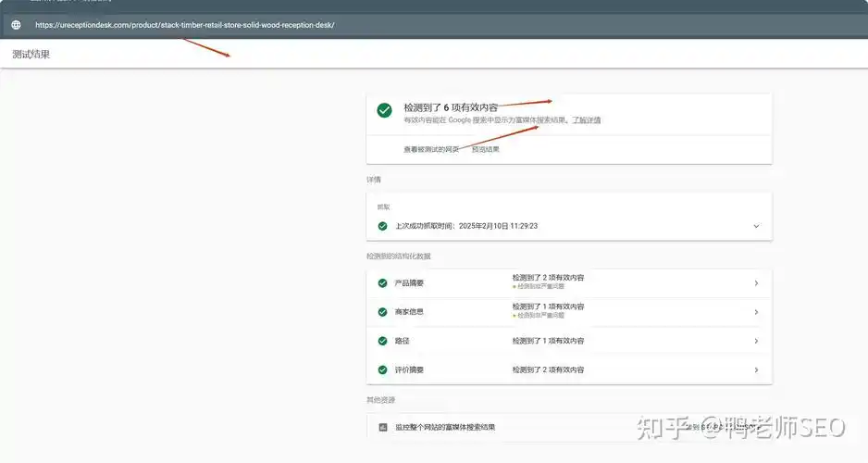Click 检测到了 1 项有效内容 in 商家信息 row
Screen dimensions: 868x463
tap(548, 307)
